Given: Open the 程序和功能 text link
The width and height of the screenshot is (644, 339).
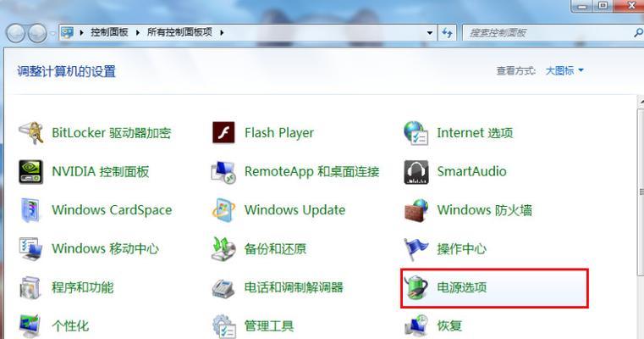Looking at the screenshot, I should pos(83,287).
